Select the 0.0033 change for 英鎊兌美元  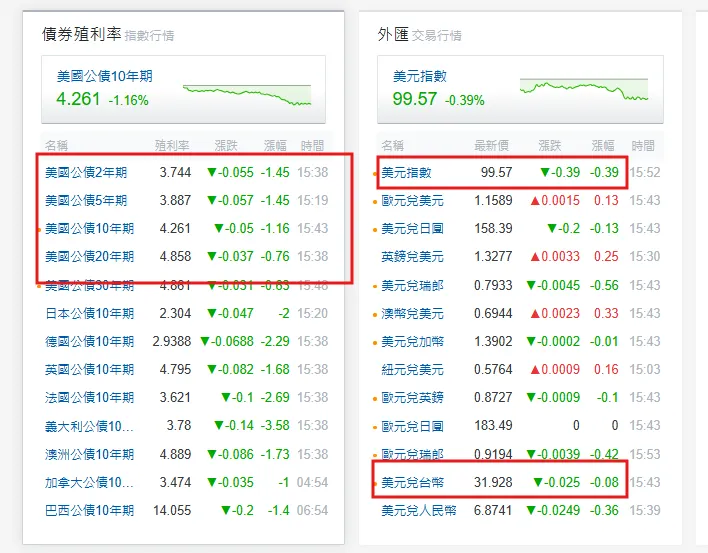(x=555, y=256)
